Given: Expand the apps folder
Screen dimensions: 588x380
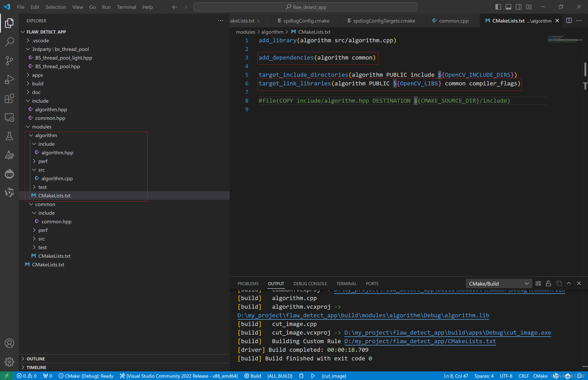Looking at the screenshot, I should point(37,75).
